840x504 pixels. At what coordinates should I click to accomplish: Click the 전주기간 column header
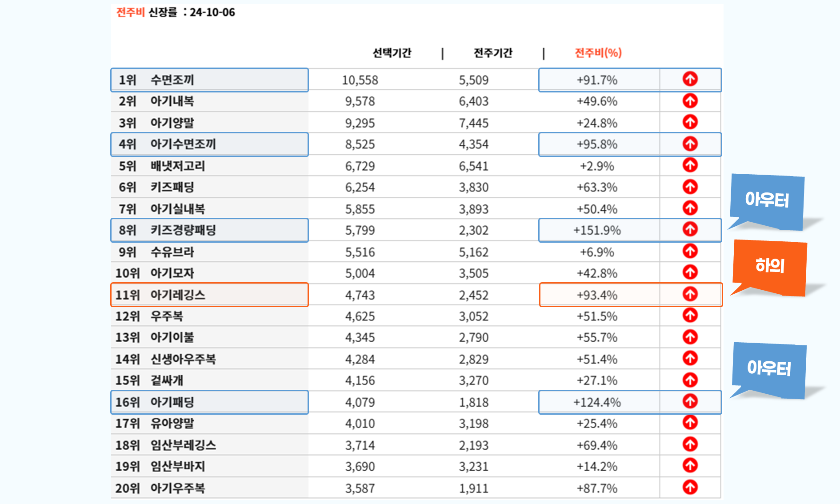click(x=492, y=53)
